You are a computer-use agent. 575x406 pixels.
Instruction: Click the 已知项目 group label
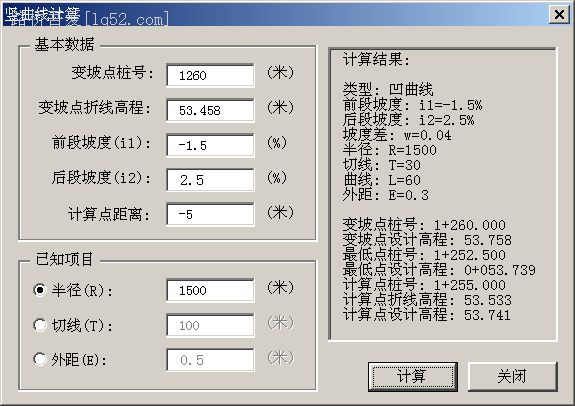point(64,259)
